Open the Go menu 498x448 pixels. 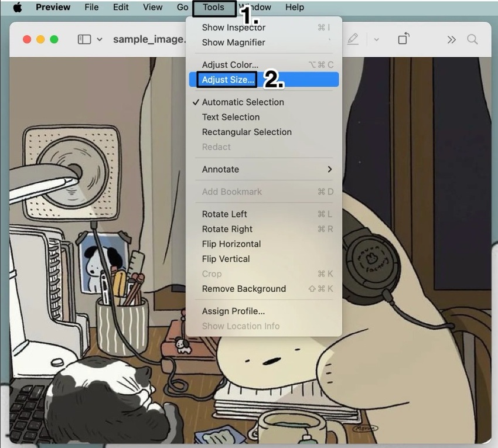(182, 7)
